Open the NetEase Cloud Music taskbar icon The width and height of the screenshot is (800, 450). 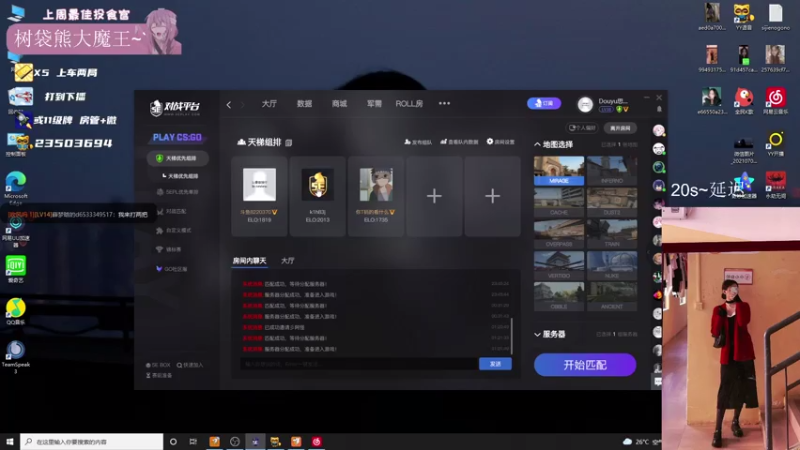pyautogui.click(x=316, y=441)
